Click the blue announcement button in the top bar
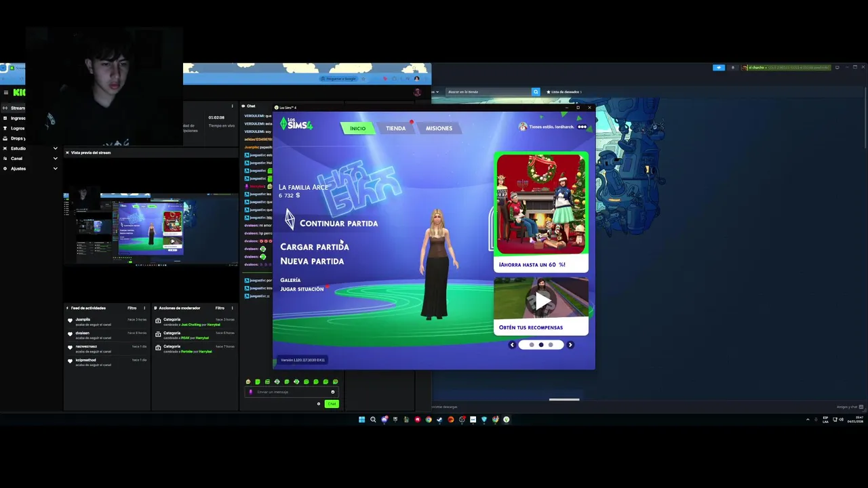868x488 pixels. click(719, 68)
